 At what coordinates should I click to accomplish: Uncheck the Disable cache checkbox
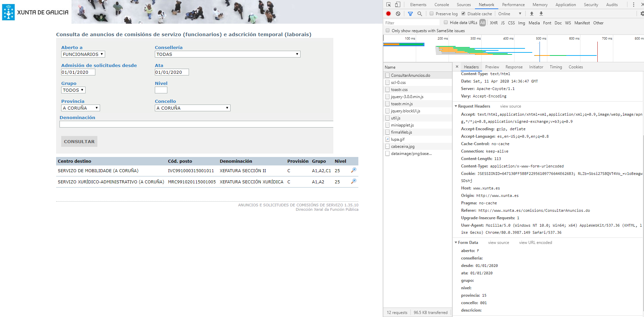click(463, 14)
